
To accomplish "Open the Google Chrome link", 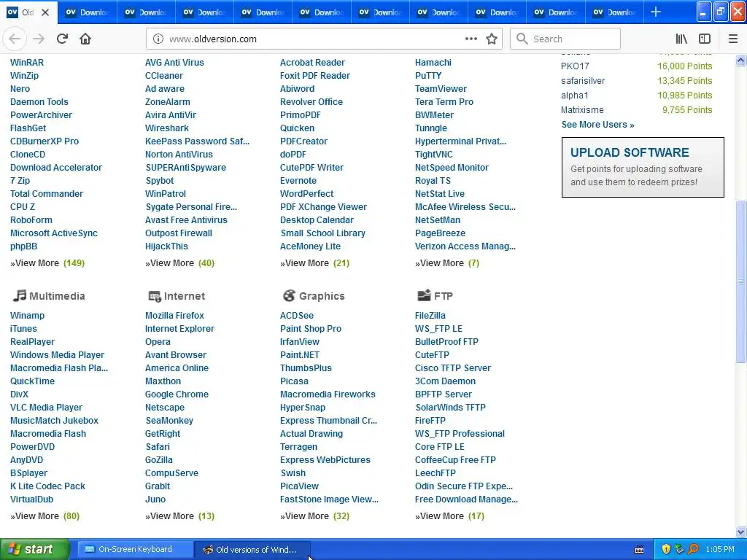I will coord(177,394).
